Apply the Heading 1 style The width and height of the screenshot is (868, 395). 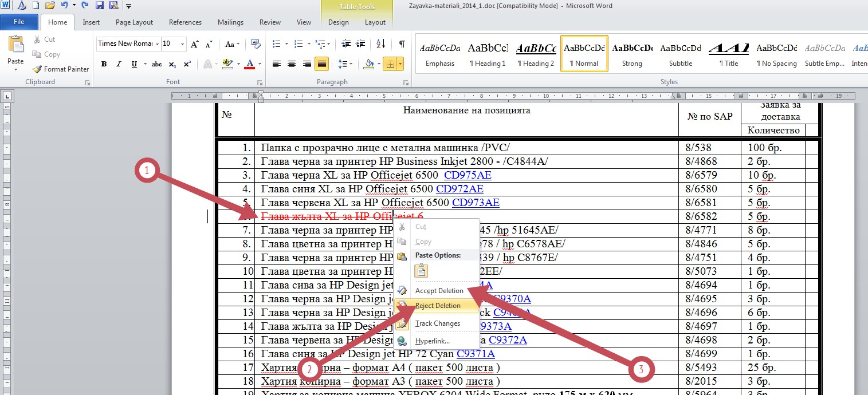(x=488, y=53)
